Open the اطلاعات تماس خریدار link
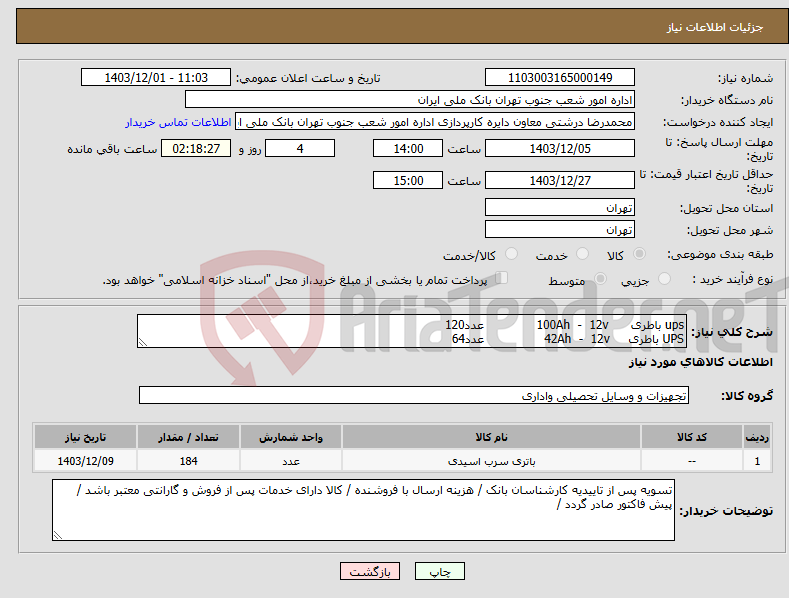This screenshot has height=598, width=789. pos(178,122)
